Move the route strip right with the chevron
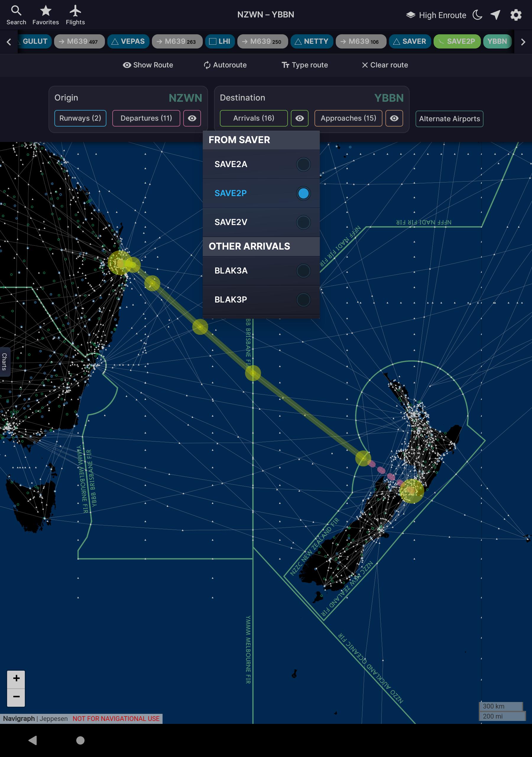532x757 pixels. 523,42
